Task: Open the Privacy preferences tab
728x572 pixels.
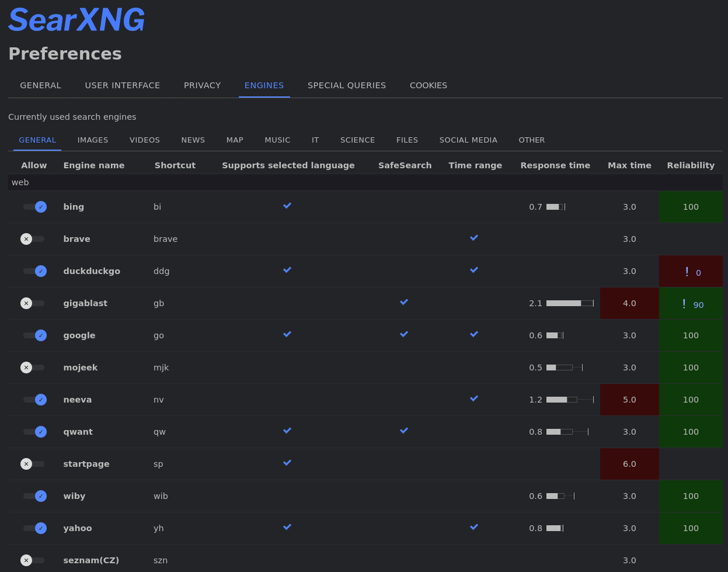Action: tap(202, 85)
